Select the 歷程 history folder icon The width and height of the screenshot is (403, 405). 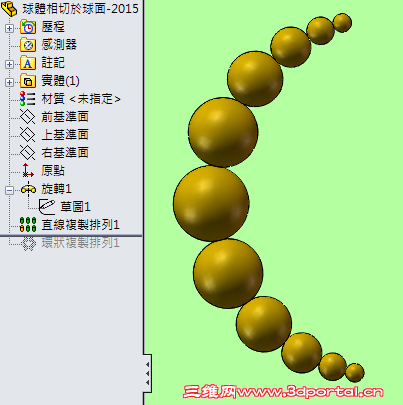28,27
